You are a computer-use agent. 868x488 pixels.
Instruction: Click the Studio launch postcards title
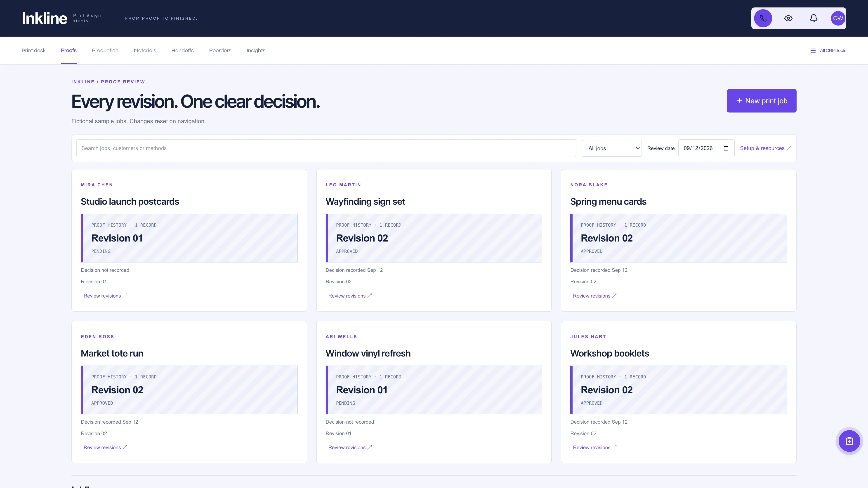(130, 201)
